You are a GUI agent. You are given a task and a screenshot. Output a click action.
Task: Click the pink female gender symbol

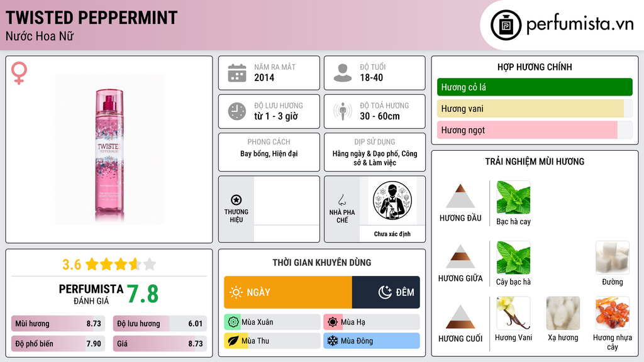coord(19,73)
